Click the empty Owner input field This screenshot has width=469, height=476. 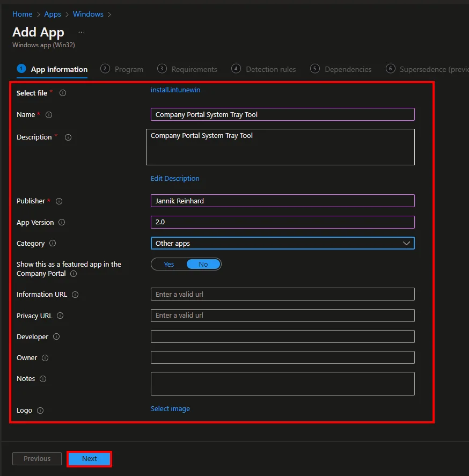tap(283, 357)
